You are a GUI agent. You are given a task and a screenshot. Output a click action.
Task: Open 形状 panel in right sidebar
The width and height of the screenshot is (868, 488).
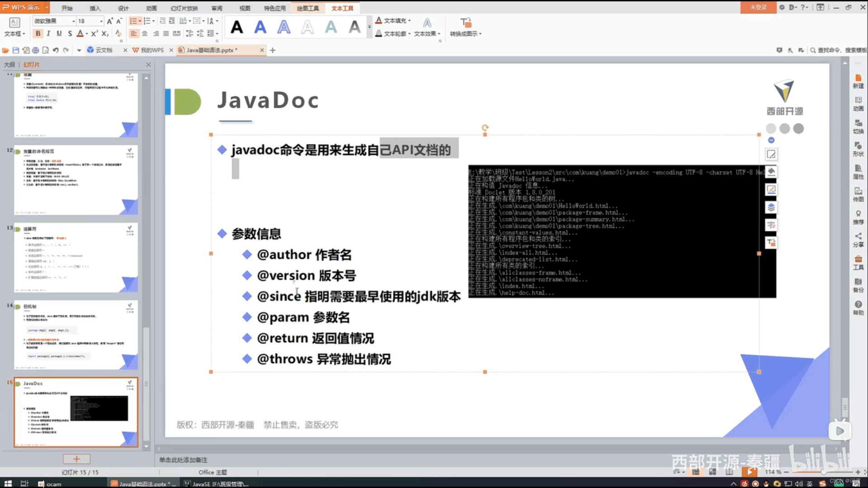pyautogui.click(x=858, y=149)
